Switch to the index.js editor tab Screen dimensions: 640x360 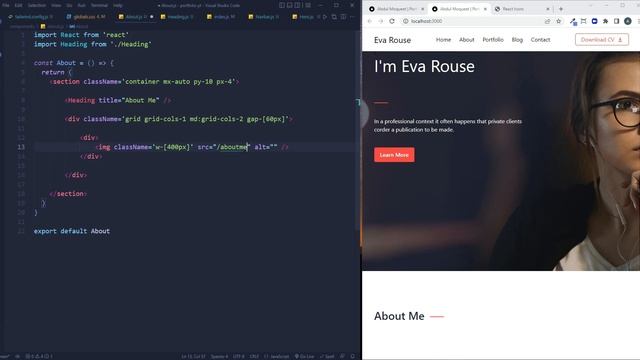(222, 17)
